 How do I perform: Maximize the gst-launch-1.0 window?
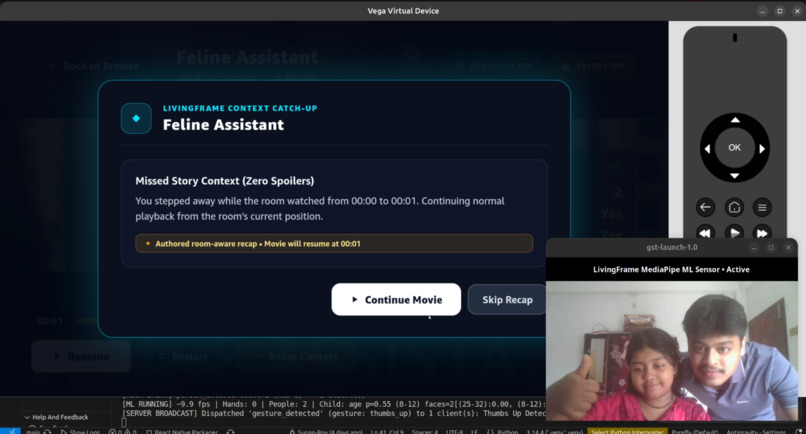pos(771,247)
